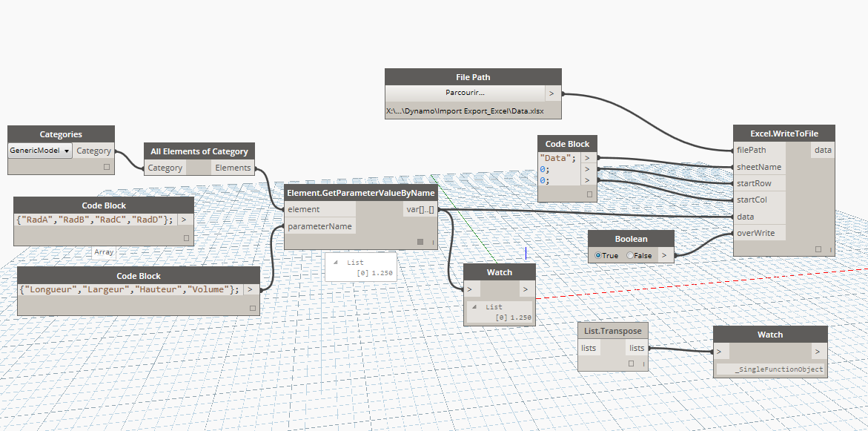Click Parcourir button in File Path node
The height and width of the screenshot is (431, 868).
(465, 93)
